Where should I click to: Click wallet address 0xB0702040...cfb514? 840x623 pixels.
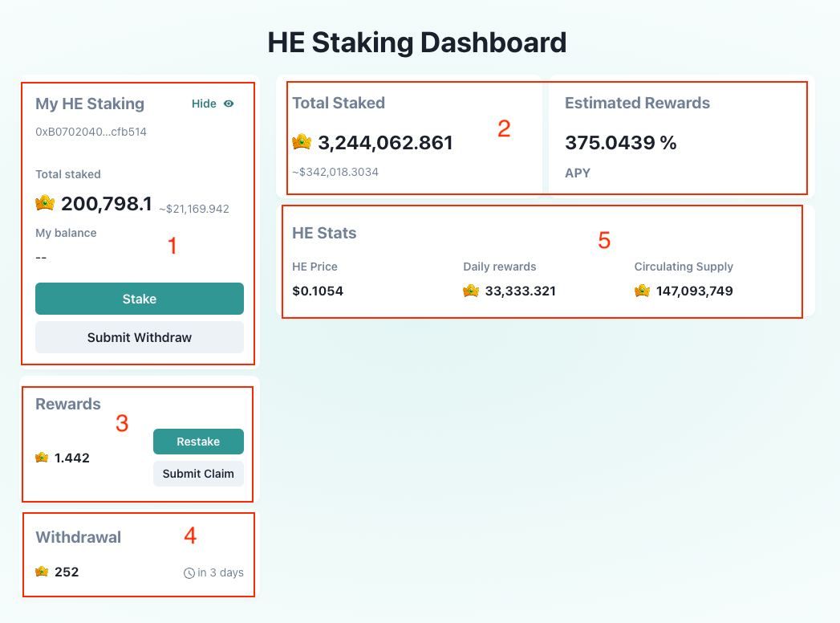tap(91, 132)
